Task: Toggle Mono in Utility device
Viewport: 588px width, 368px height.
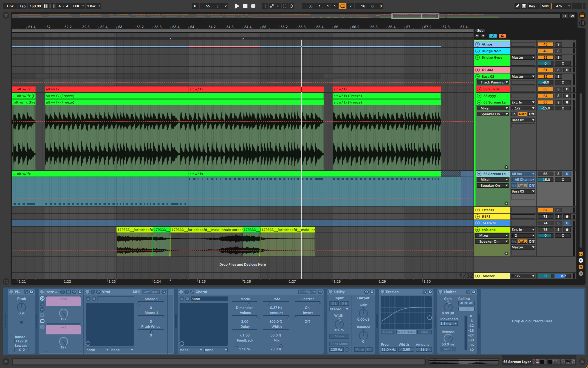Action: (x=339, y=336)
